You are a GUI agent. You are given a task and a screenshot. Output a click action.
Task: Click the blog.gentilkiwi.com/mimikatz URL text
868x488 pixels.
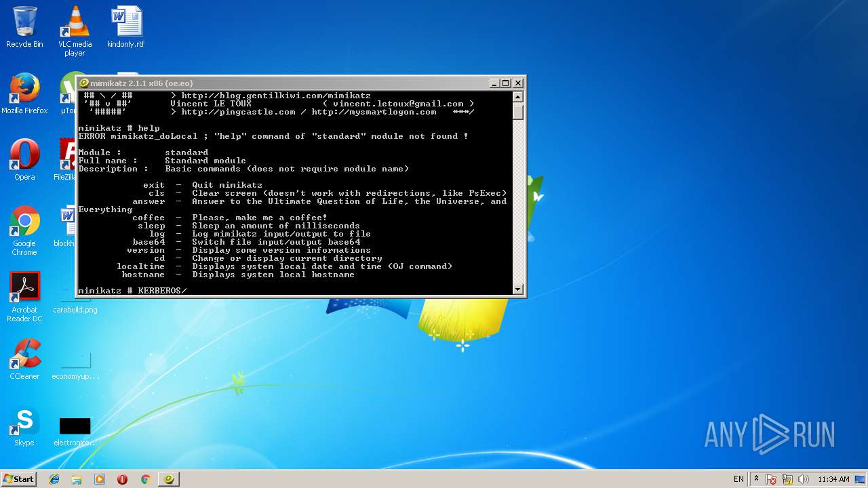[x=276, y=96]
